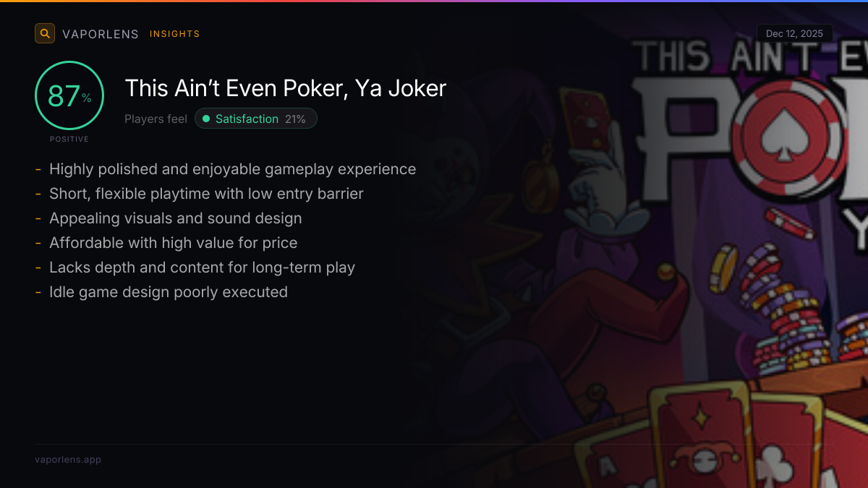This screenshot has height=488, width=868.
Task: Click the Players feel label
Action: [x=156, y=119]
